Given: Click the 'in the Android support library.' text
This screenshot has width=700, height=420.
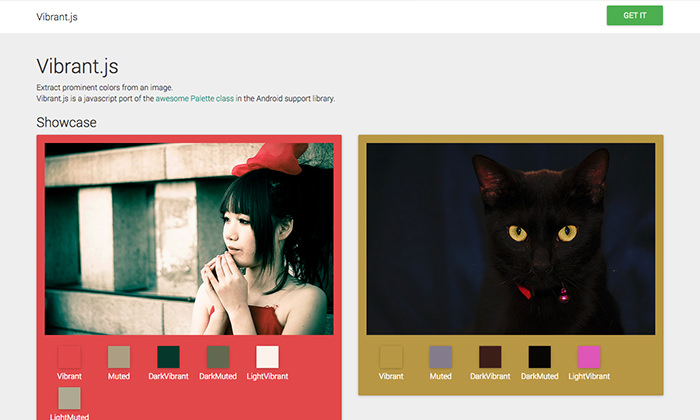Looking at the screenshot, I should click(x=285, y=99).
